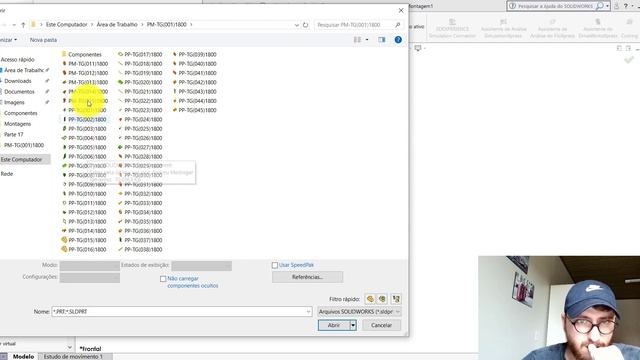
Task: Click the magnifier in folder search box
Action: click(x=398, y=25)
